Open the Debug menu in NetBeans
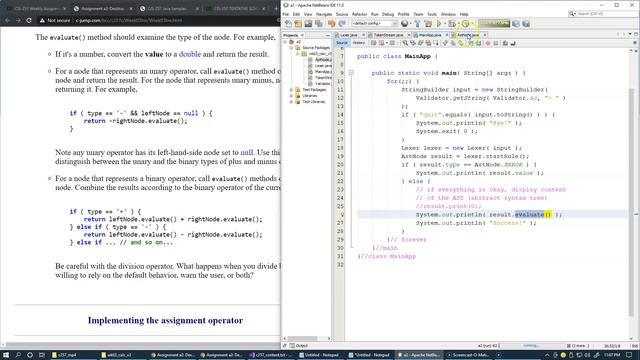The image size is (640, 360). coord(388,14)
